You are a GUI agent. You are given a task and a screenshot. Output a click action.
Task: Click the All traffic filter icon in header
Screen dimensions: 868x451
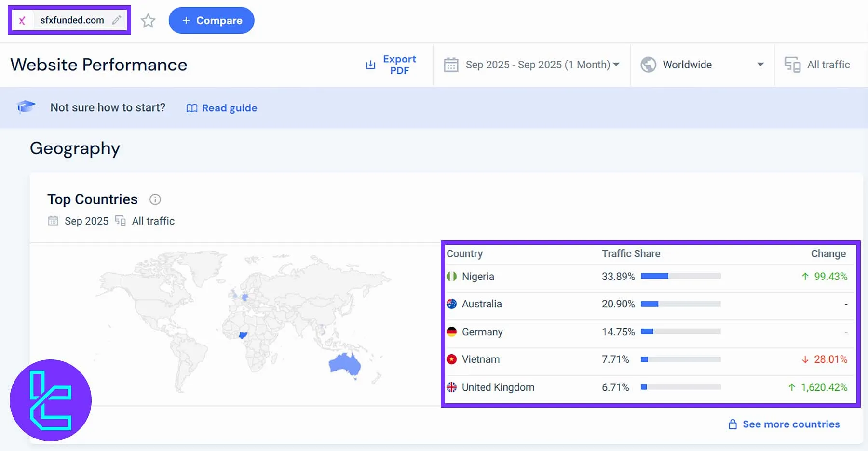click(792, 64)
